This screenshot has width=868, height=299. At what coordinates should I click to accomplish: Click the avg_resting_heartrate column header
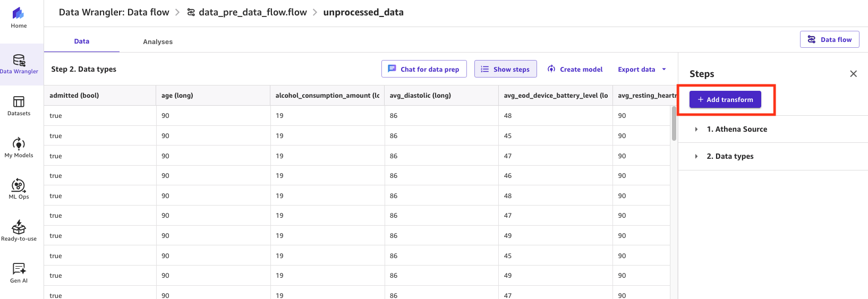645,96
